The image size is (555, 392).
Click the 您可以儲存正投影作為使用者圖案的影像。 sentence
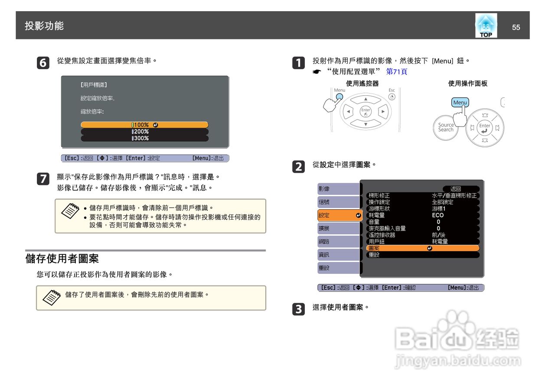(105, 275)
